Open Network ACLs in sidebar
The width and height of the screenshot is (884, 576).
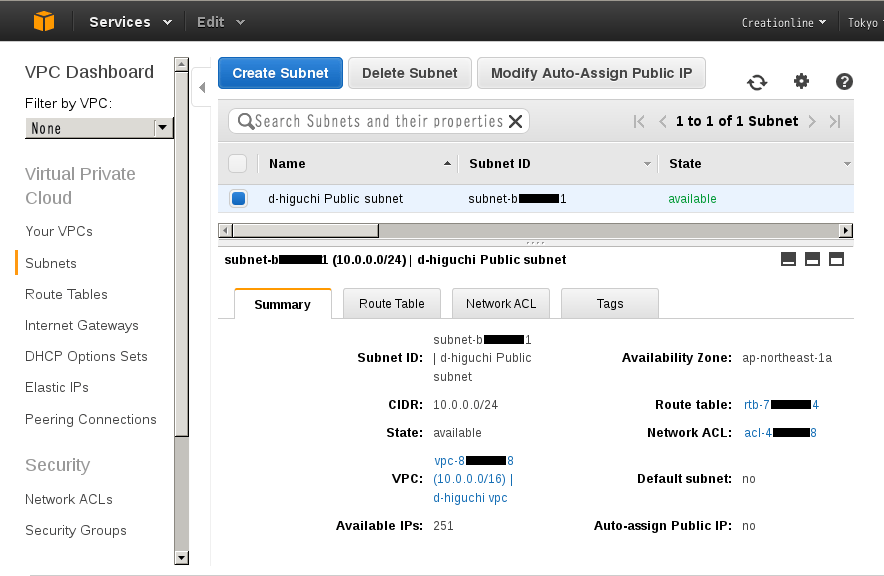(69, 499)
